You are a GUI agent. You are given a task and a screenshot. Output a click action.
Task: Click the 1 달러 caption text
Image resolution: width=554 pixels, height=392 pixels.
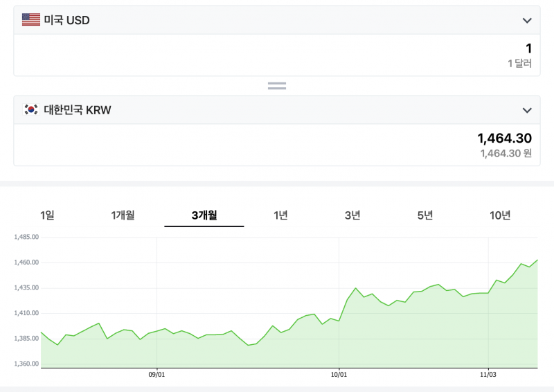pyautogui.click(x=520, y=64)
